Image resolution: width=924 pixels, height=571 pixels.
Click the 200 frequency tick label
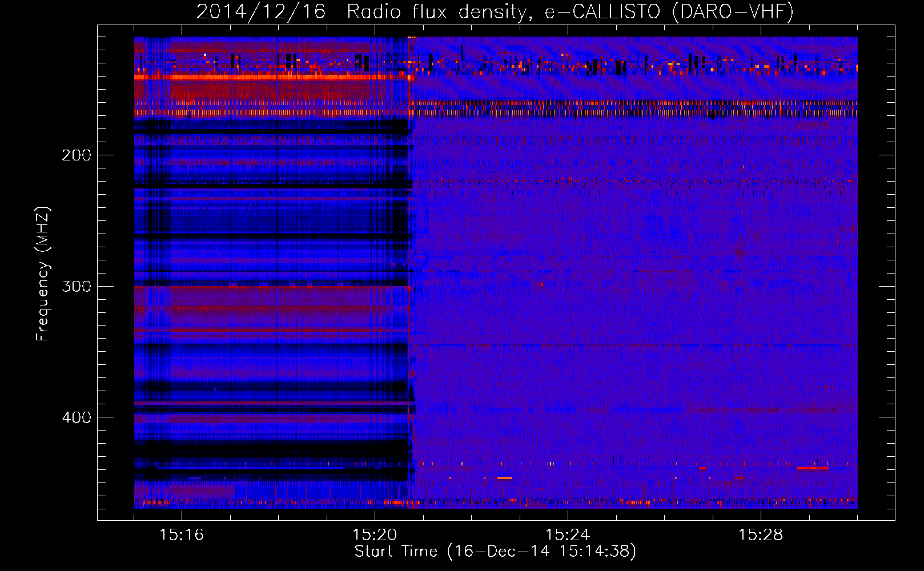click(77, 155)
